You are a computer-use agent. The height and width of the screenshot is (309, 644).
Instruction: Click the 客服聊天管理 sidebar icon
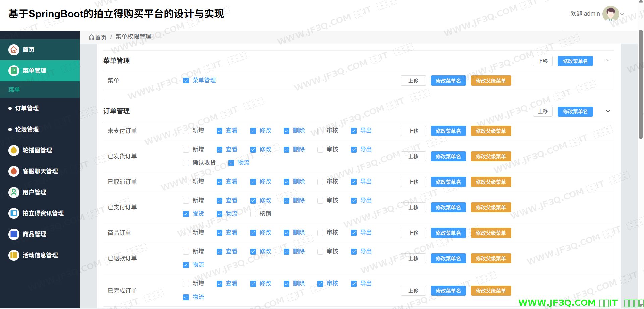coord(14,171)
